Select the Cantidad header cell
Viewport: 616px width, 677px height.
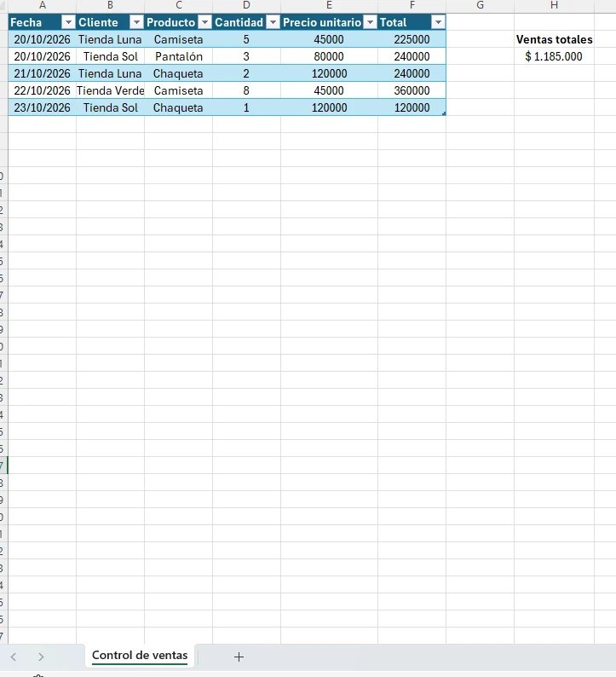(x=247, y=22)
